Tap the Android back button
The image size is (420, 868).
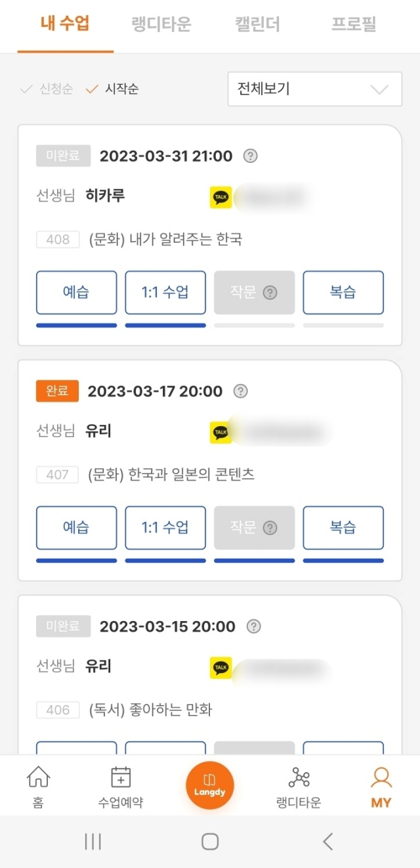[328, 841]
